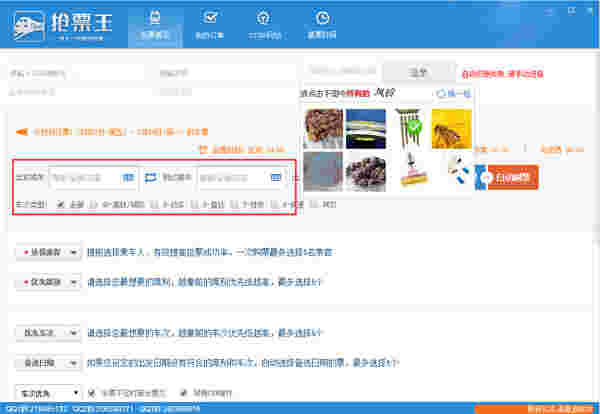The image size is (600, 414).
Task: Click the password input field
Action: click(227, 73)
